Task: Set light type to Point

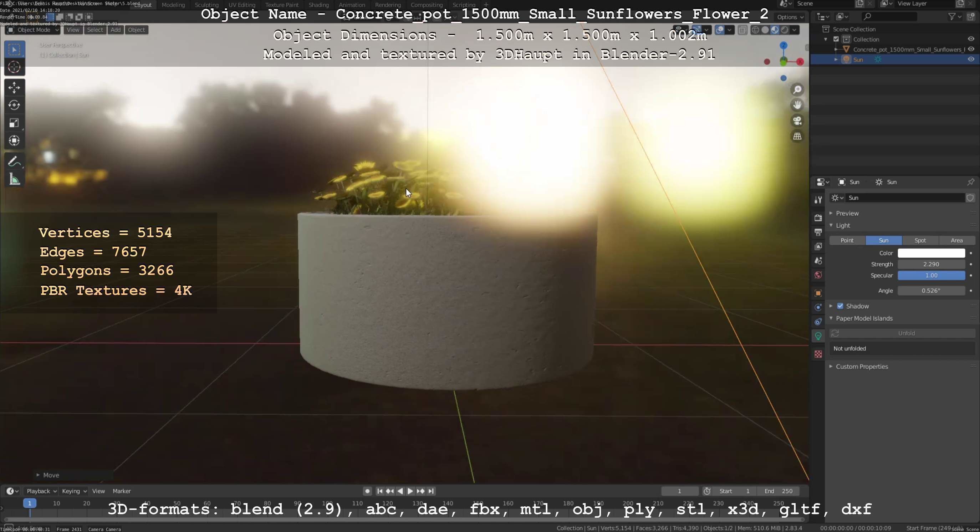Action: point(847,240)
